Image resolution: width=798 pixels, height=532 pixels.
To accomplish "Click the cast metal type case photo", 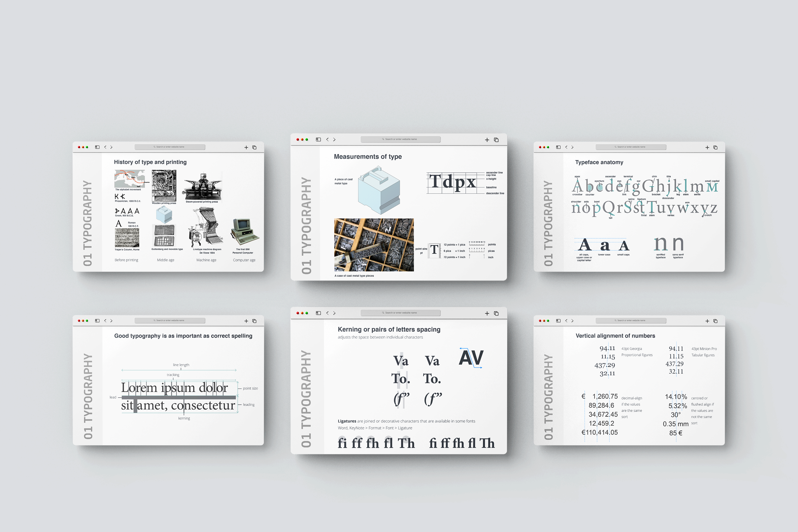I will (374, 245).
